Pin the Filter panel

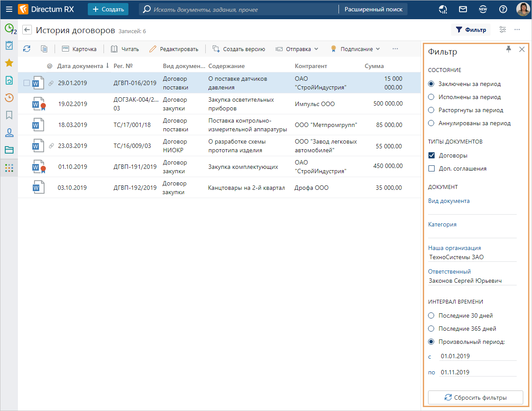[x=508, y=49]
